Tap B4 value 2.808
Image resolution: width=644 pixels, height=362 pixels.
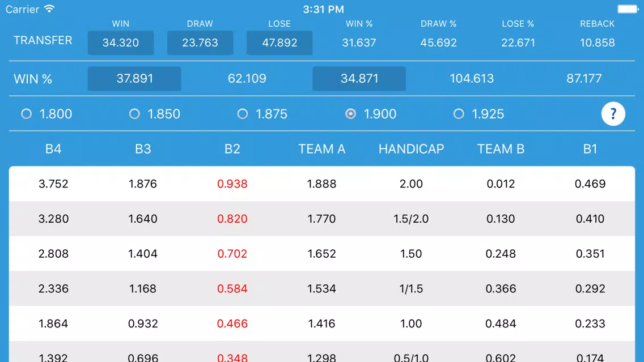(x=53, y=254)
